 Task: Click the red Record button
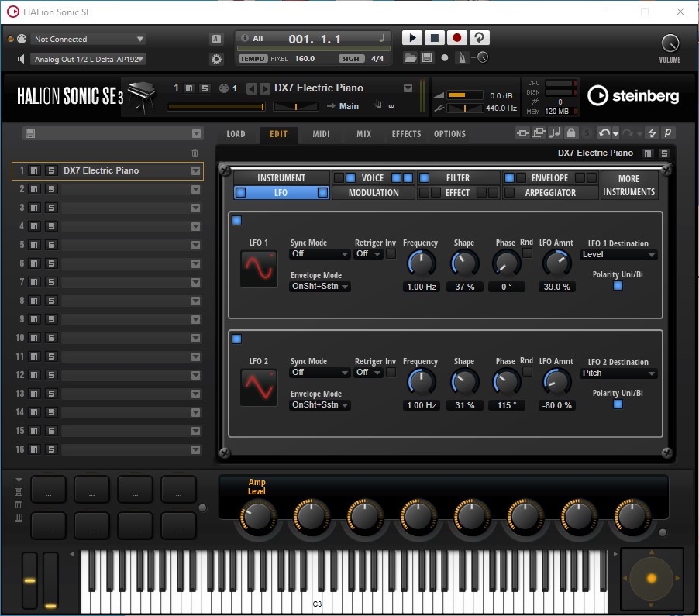[x=456, y=38]
